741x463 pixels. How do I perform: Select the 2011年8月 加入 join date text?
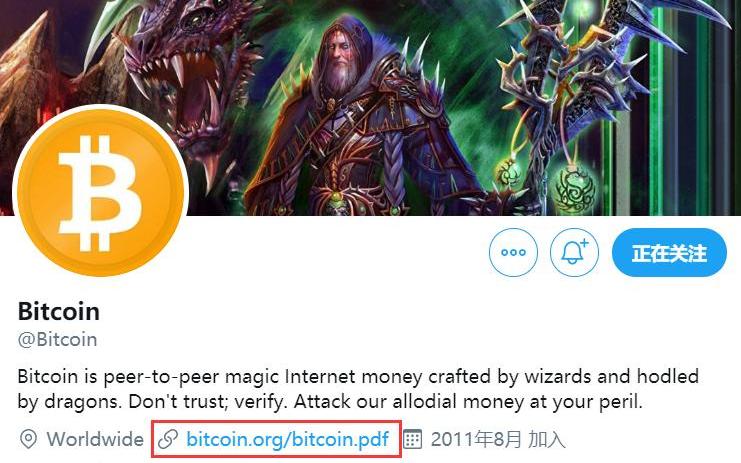pos(498,439)
